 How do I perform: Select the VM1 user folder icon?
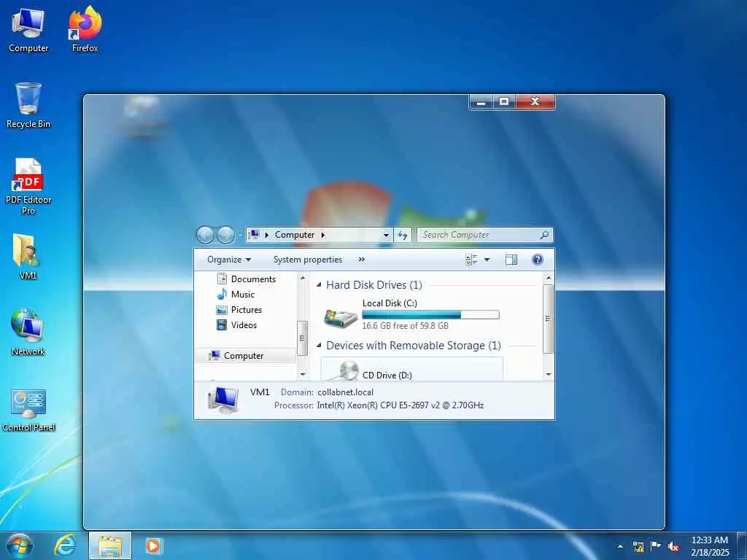click(x=28, y=256)
